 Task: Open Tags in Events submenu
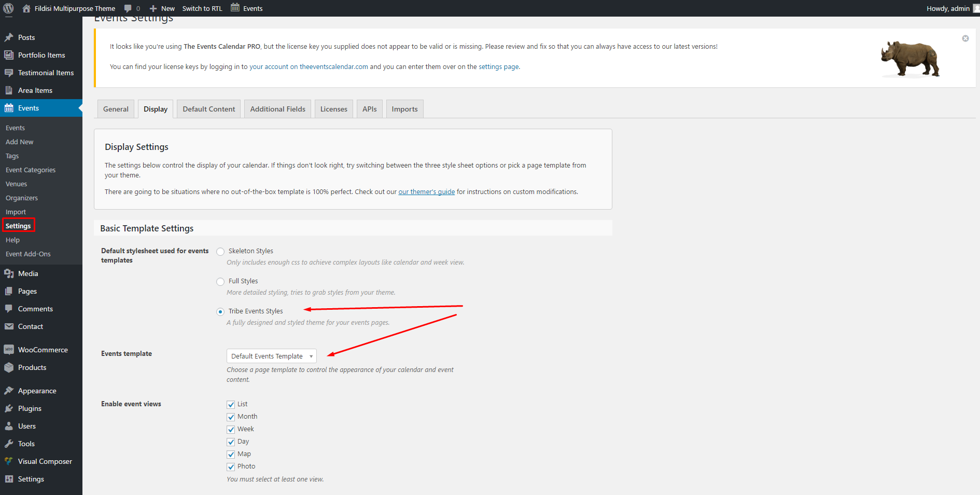click(12, 156)
